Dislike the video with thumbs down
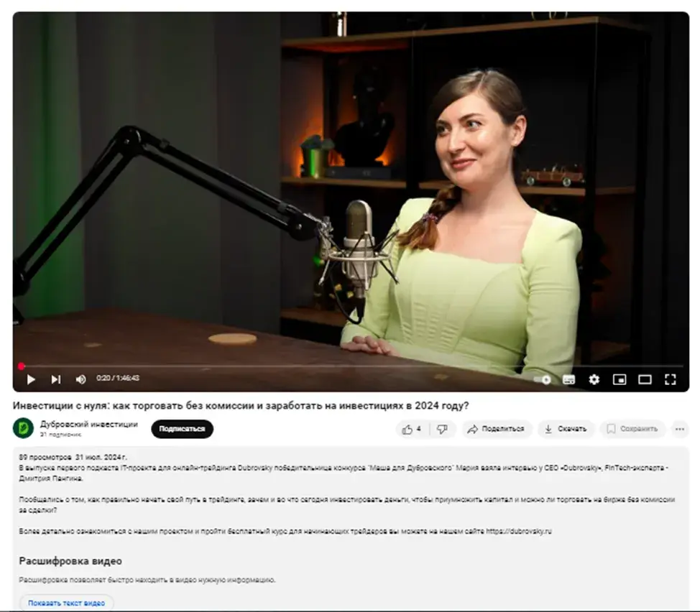 pos(442,429)
